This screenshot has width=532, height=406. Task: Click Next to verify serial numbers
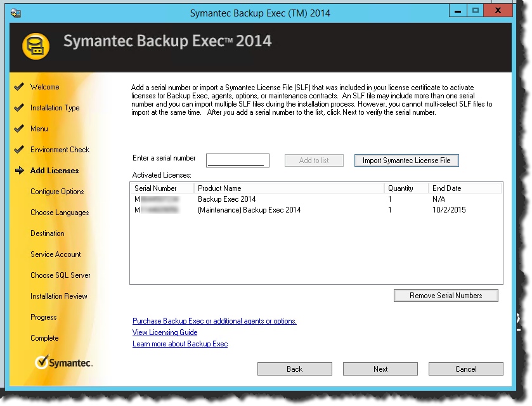[380, 369]
